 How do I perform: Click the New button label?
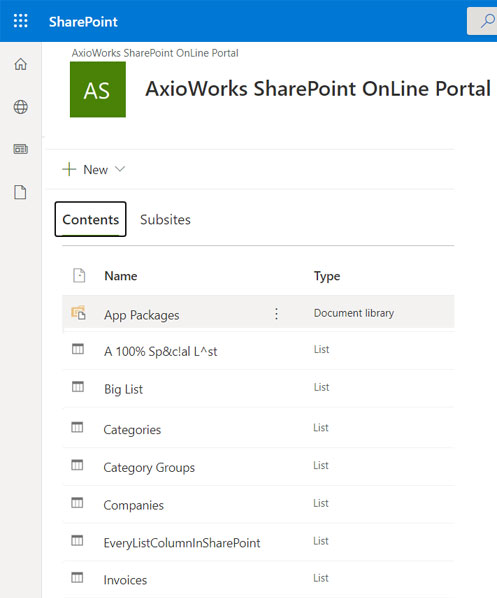(x=95, y=170)
